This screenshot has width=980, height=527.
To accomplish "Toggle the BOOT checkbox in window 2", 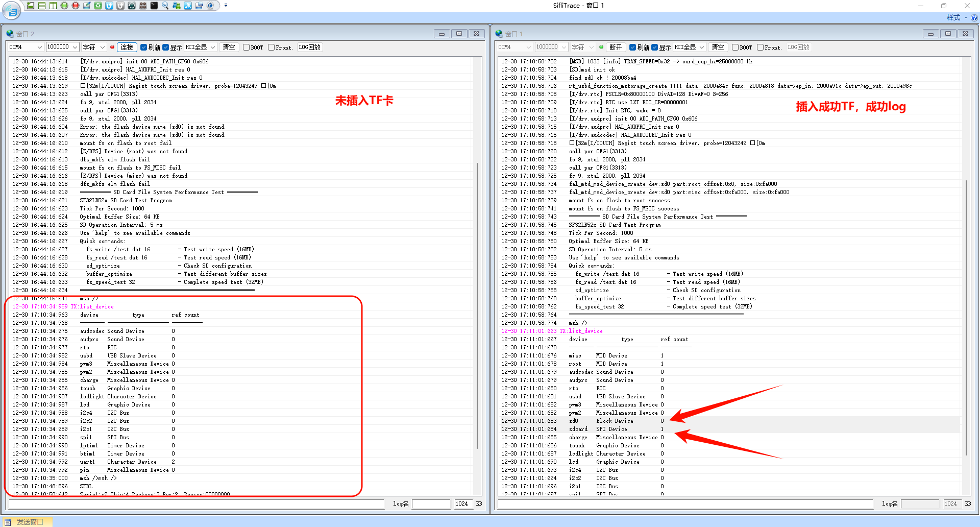I will click(246, 47).
